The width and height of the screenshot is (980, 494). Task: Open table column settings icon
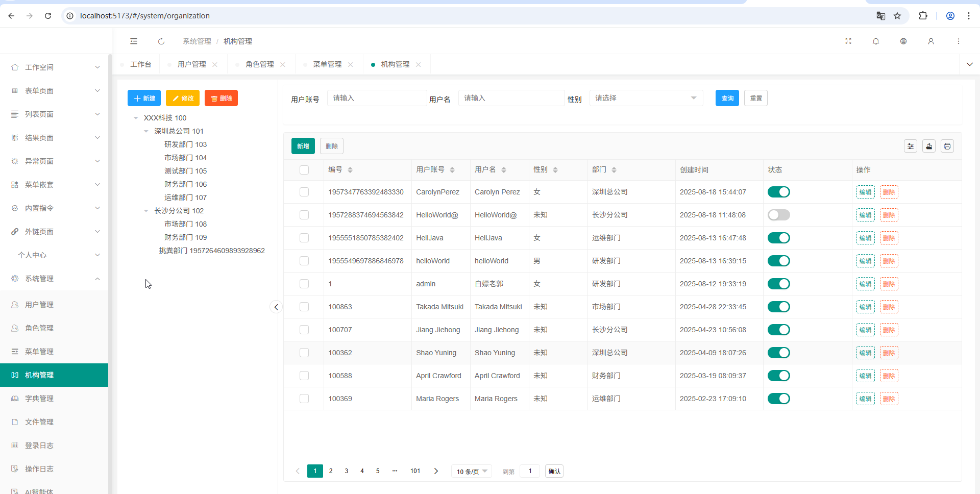click(911, 146)
